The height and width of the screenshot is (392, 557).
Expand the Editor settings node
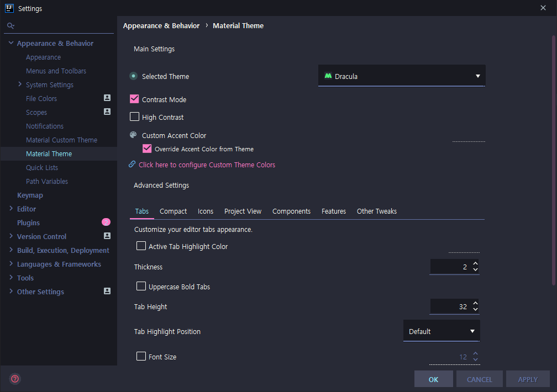[x=11, y=209]
